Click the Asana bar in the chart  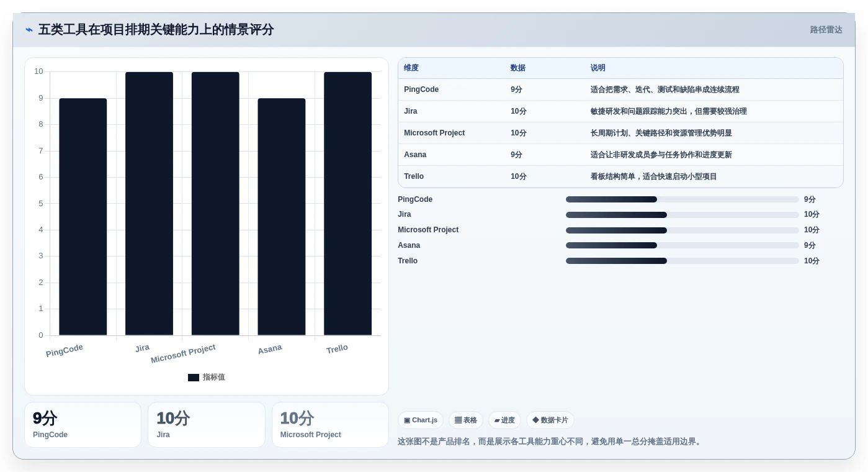(x=282, y=217)
